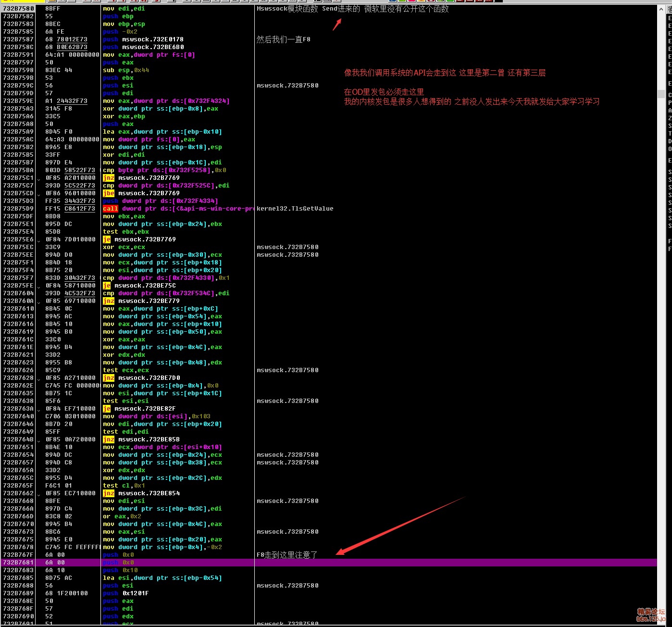Select 'lea esi,dword ptr ss:[ebp-0x54]' instruction
The width and height of the screenshot is (672, 627).
click(162, 578)
